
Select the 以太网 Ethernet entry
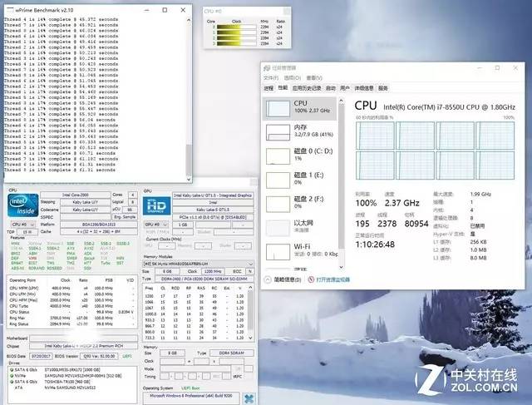pos(299,228)
